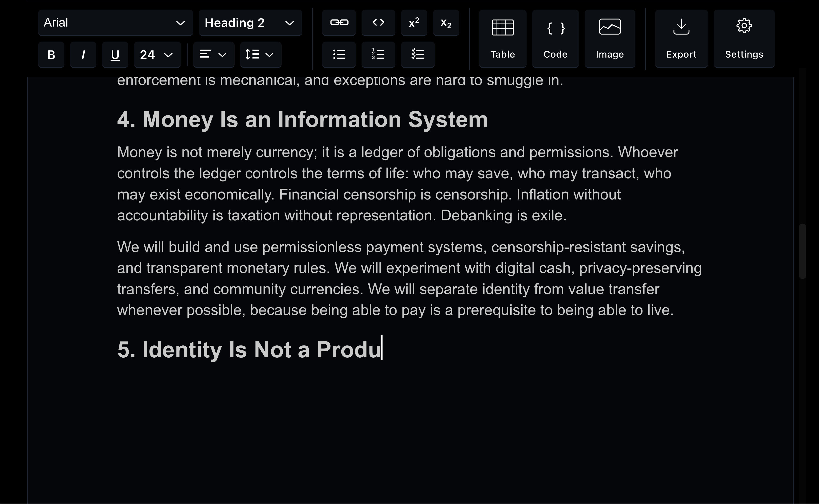The image size is (819, 504).
Task: Open the Heading 2 style dropdown
Action: pyautogui.click(x=250, y=23)
